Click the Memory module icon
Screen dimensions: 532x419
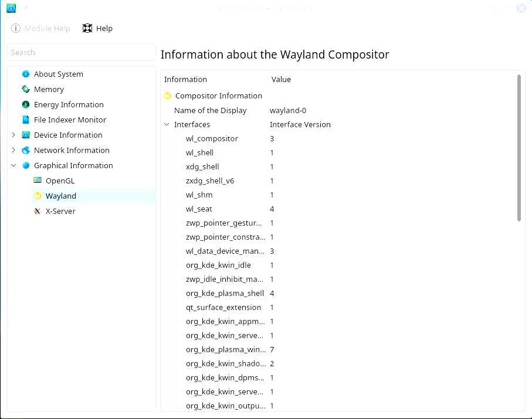point(26,90)
